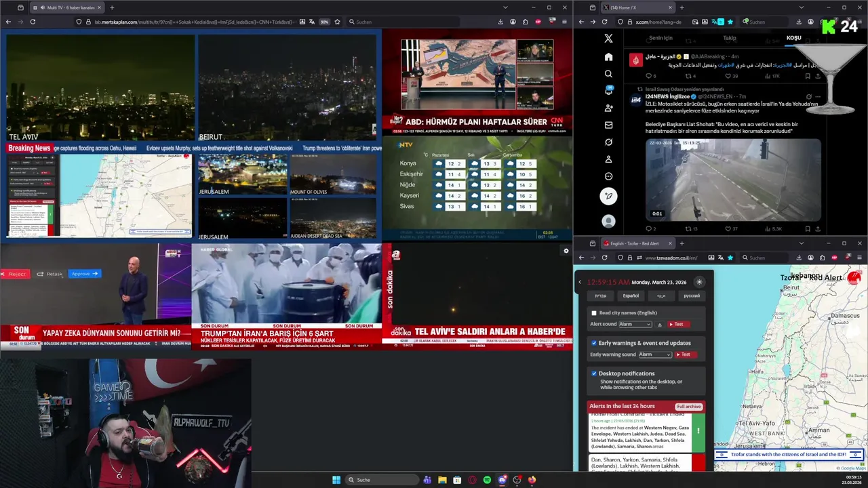
Task: Upload custom alert sound in Tzofar
Action: (x=659, y=325)
